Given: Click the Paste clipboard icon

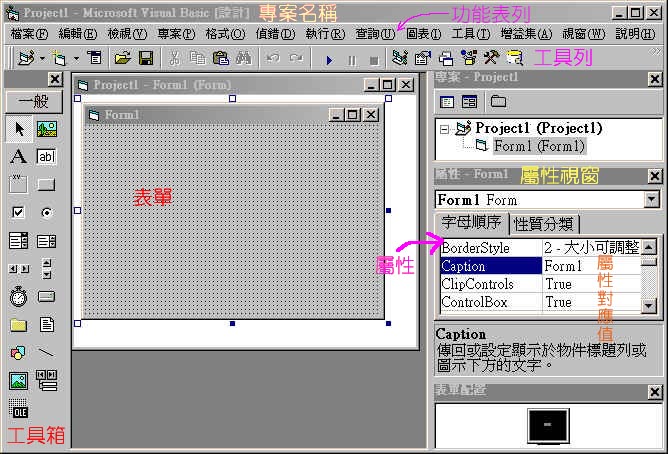Looking at the screenshot, I should click(x=221, y=58).
